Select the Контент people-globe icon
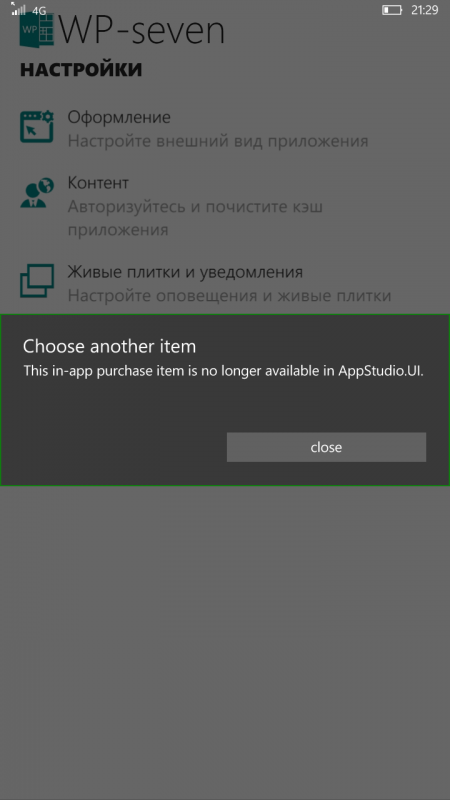450x800 pixels. [x=37, y=192]
